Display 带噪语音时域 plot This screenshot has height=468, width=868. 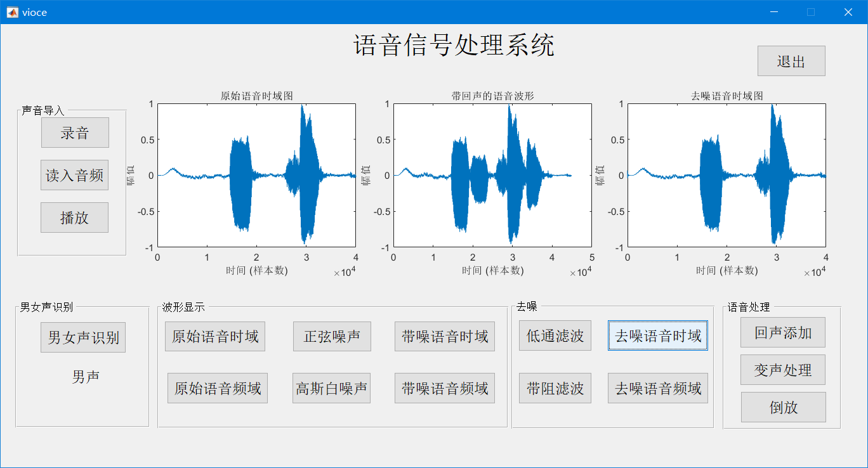tap(445, 336)
